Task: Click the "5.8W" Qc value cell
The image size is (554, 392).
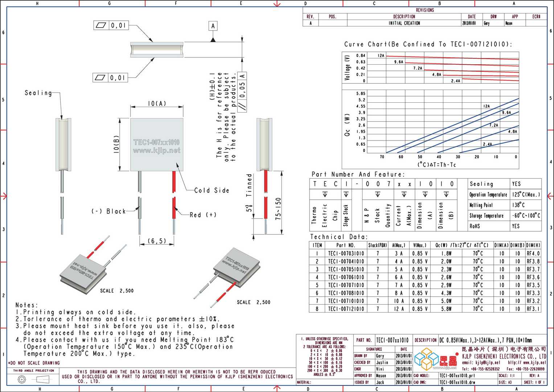Action: click(446, 309)
